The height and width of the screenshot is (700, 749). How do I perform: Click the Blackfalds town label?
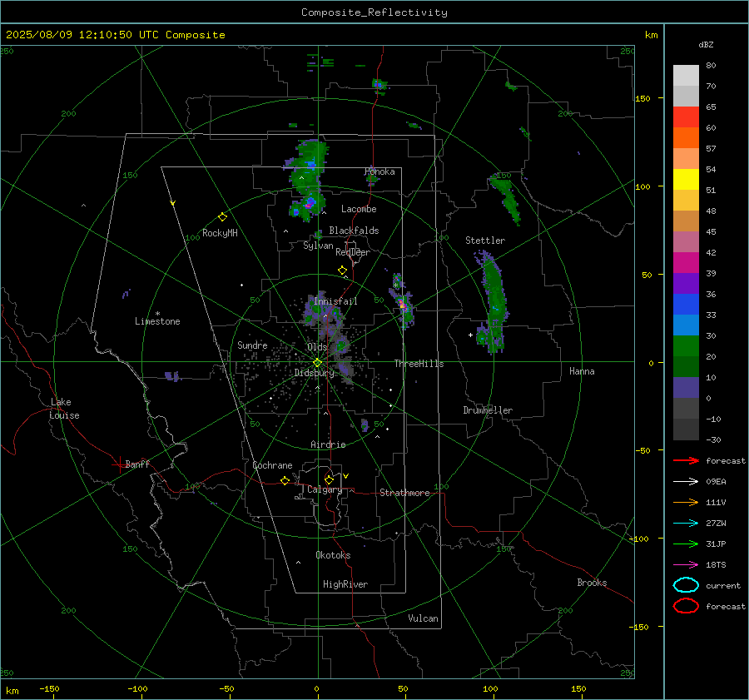[354, 231]
